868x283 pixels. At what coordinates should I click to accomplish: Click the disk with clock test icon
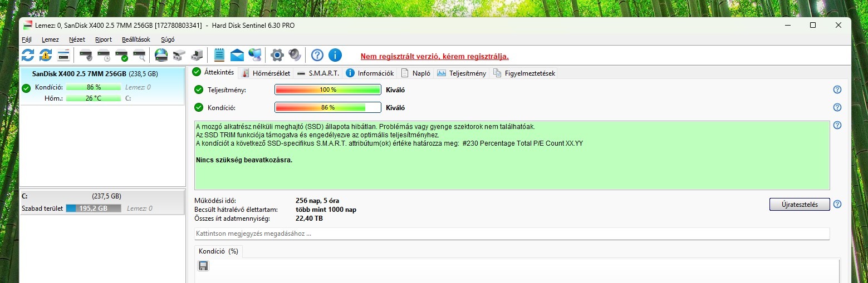104,55
